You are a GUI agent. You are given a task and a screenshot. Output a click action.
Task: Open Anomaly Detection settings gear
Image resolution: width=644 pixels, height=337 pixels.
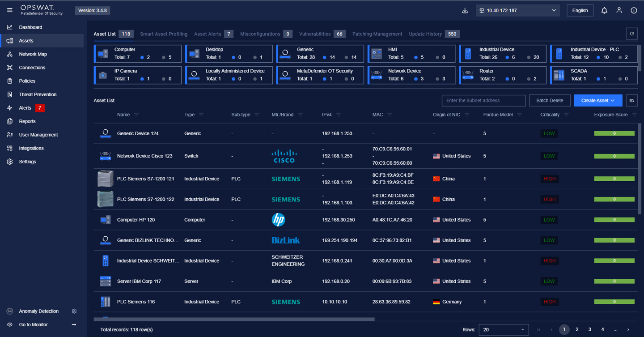pos(74,311)
